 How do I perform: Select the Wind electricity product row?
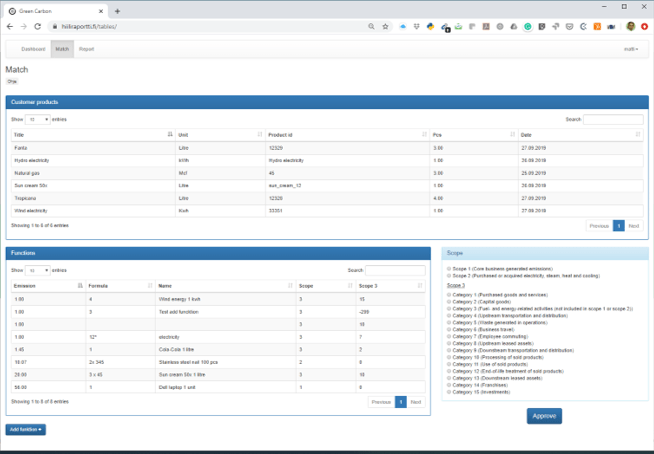(x=327, y=211)
